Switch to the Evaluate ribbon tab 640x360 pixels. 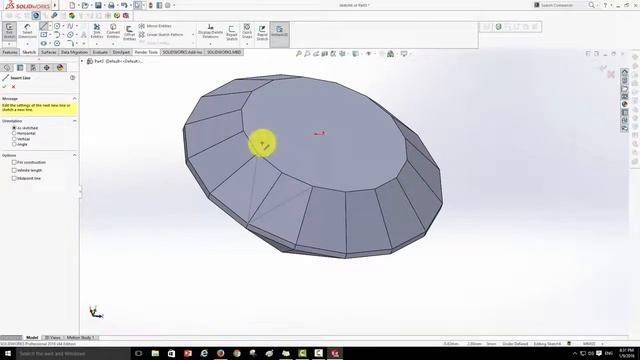pos(100,52)
